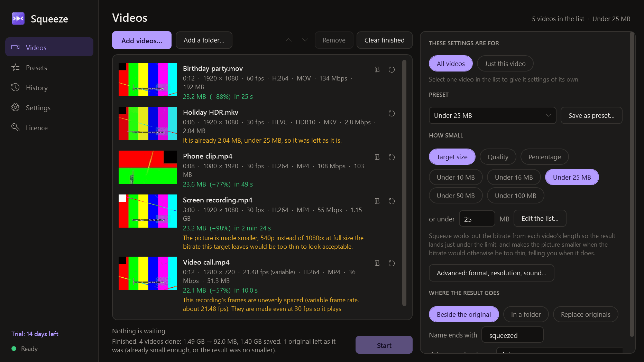Select Replace originals as the destination
This screenshot has height=362, width=644.
(x=585, y=314)
